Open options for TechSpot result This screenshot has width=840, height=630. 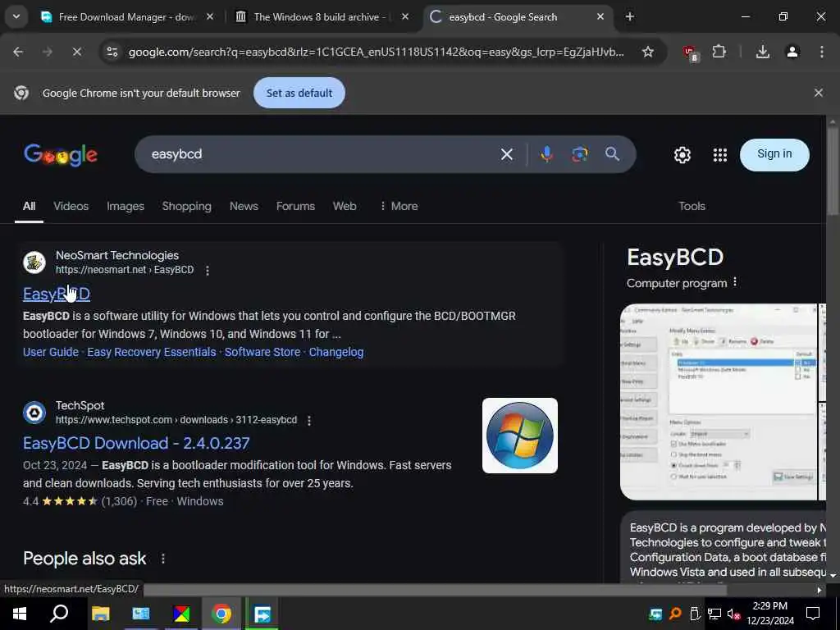[309, 421]
